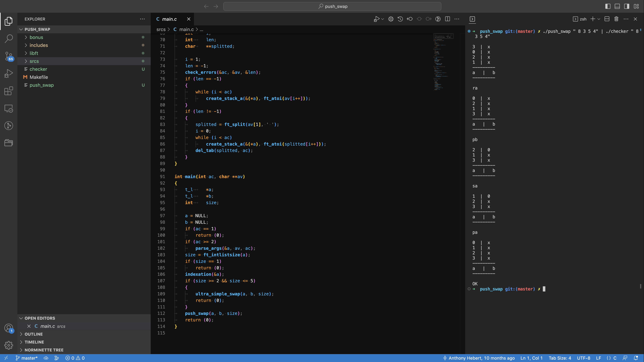Open Source Control view showing 65 changes
644x362 pixels.
tap(9, 56)
